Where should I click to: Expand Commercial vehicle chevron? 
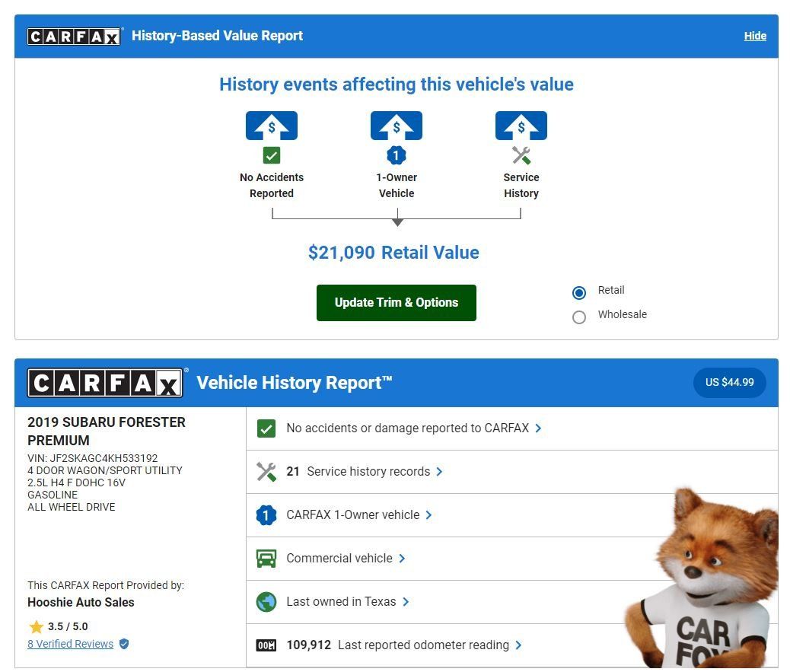tap(402, 558)
